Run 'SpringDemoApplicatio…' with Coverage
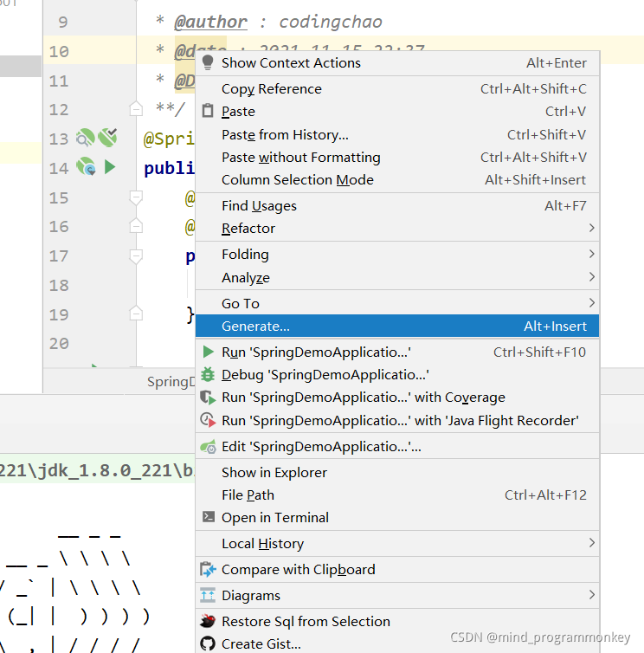Viewport: 644px width, 653px height. (x=397, y=398)
